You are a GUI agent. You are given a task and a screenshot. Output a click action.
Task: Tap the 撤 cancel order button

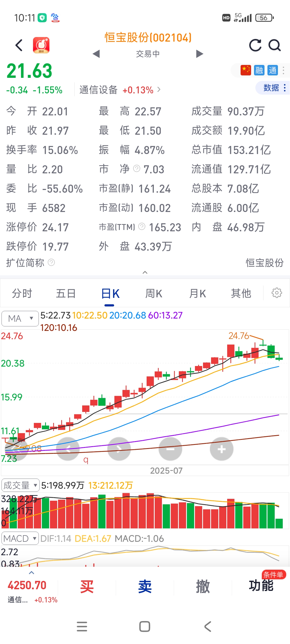tap(203, 587)
